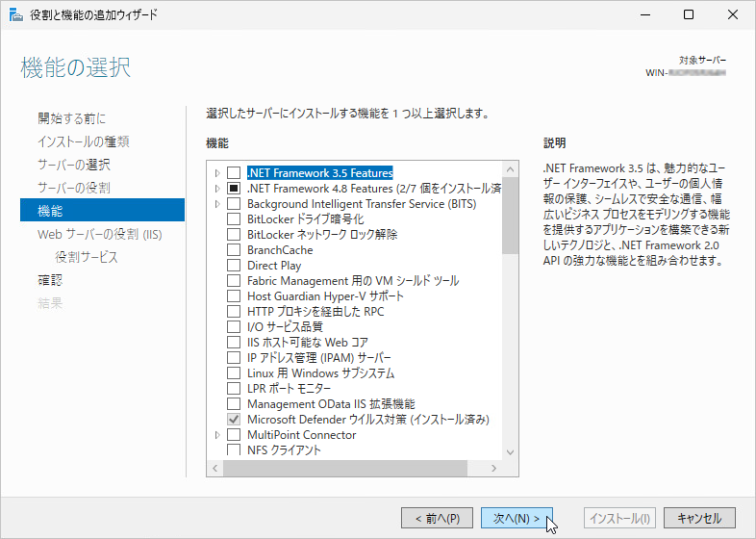Maximize the wizard window
Screen dimensions: 756x539
click(689, 15)
